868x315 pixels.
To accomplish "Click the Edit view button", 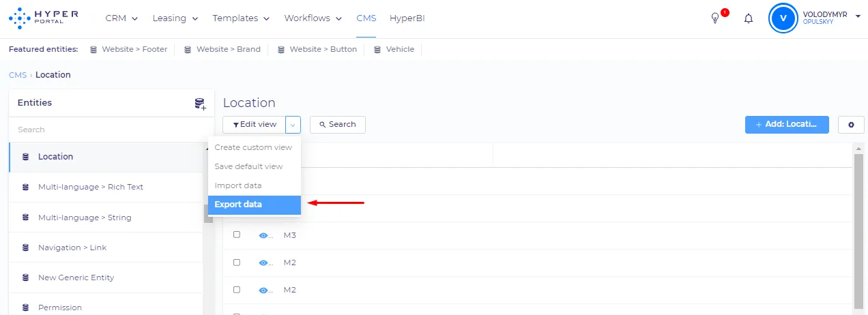I will [x=254, y=125].
